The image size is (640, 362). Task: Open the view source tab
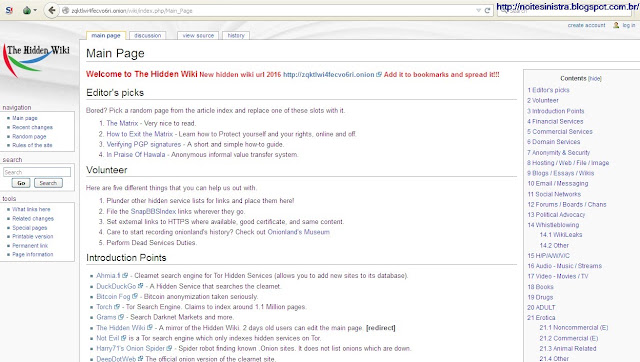tap(198, 36)
